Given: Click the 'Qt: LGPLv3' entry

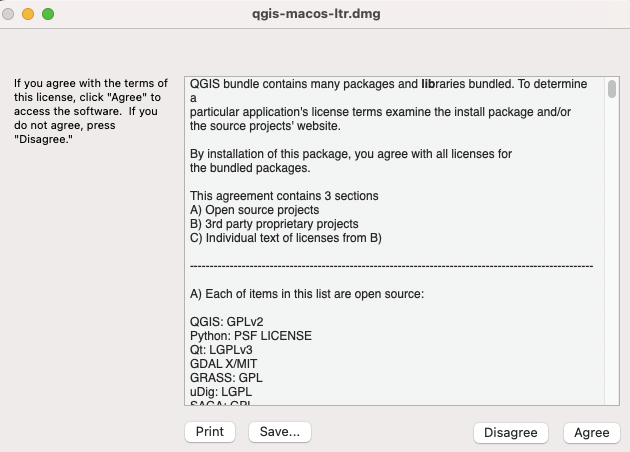Looking at the screenshot, I should click(221, 350).
